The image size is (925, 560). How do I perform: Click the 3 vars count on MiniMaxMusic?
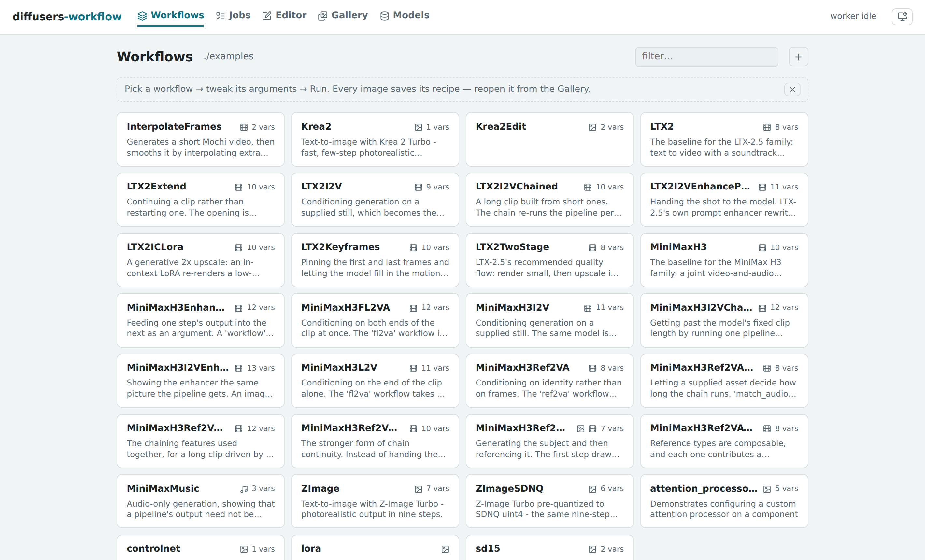tap(263, 489)
